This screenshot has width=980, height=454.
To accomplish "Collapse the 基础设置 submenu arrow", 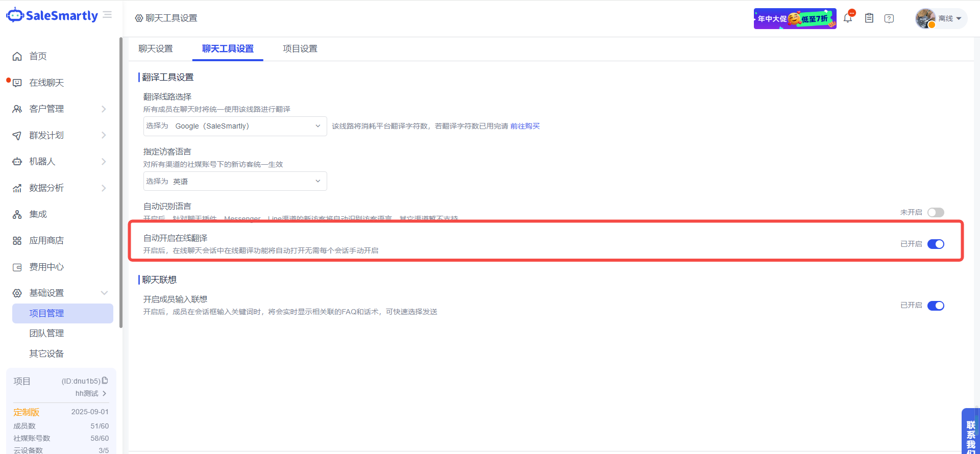I will click(104, 293).
